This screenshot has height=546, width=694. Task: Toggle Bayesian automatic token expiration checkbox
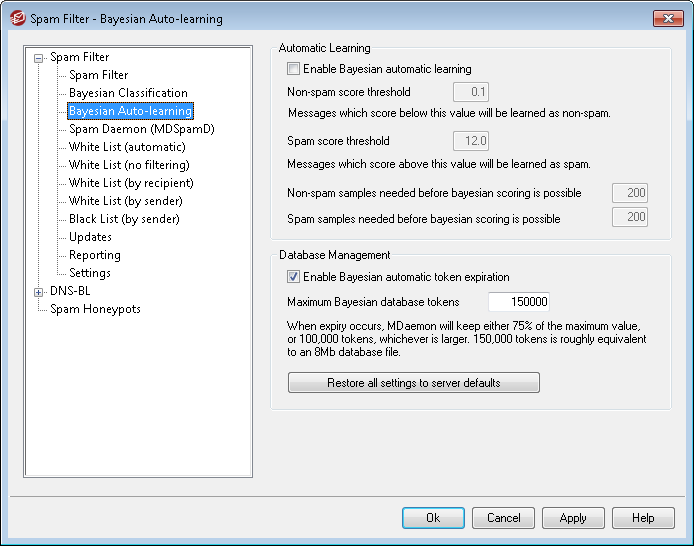(x=293, y=277)
